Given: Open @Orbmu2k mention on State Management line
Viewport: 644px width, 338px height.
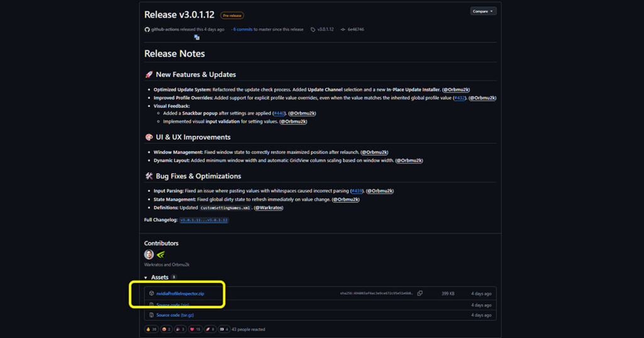Looking at the screenshot, I should tap(346, 199).
